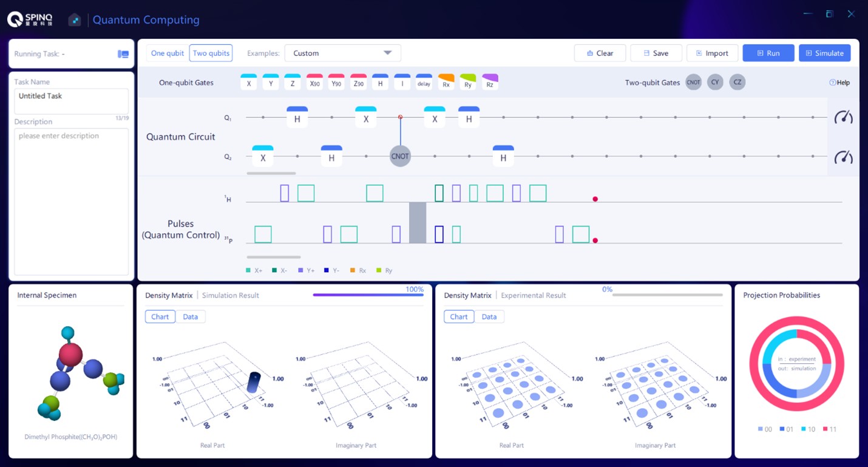This screenshot has width=868, height=467.
Task: Switch to Two qubits mode
Action: [211, 53]
